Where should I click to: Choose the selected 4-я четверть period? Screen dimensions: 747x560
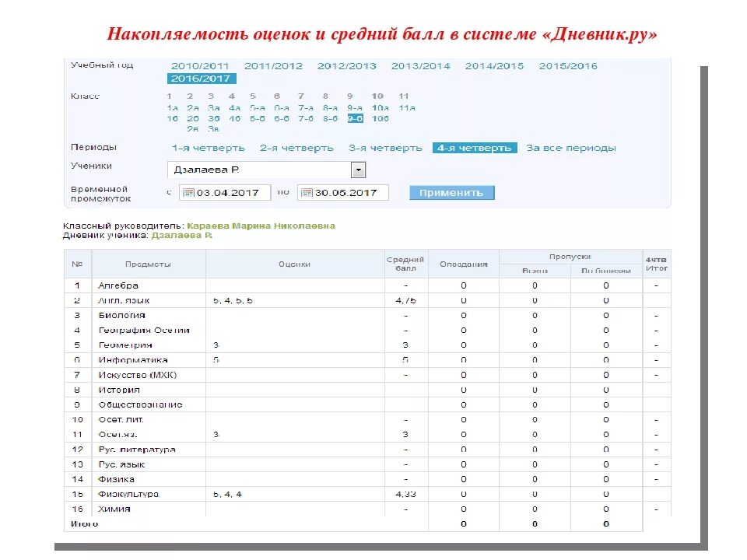pyautogui.click(x=475, y=148)
